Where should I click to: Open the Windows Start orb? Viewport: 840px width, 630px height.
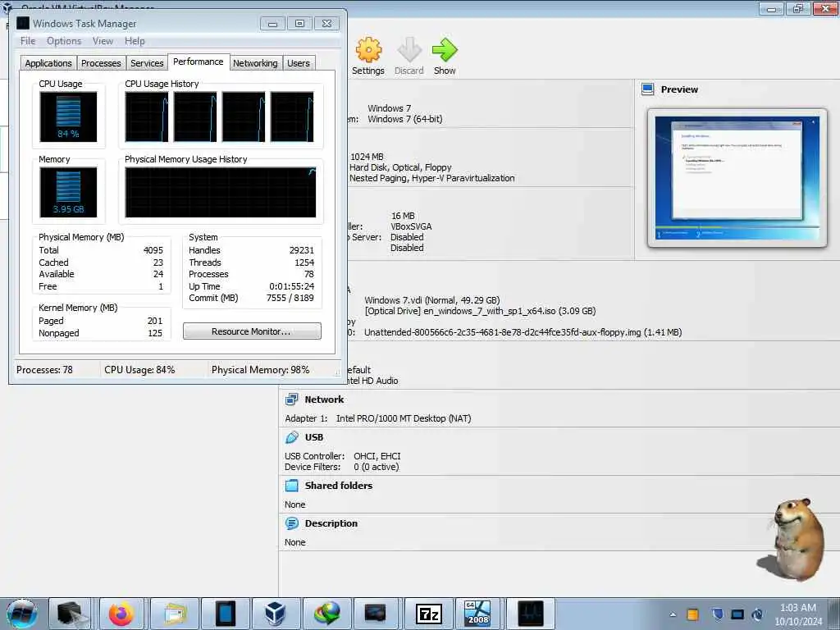pyautogui.click(x=21, y=614)
